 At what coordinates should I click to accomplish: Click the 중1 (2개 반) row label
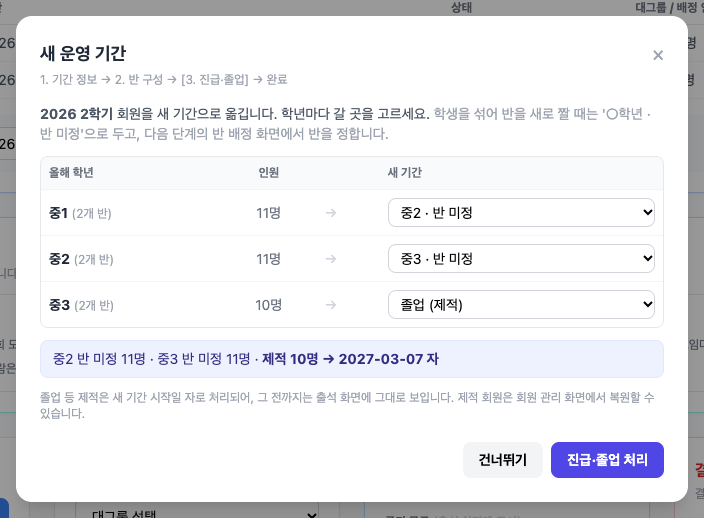80,213
